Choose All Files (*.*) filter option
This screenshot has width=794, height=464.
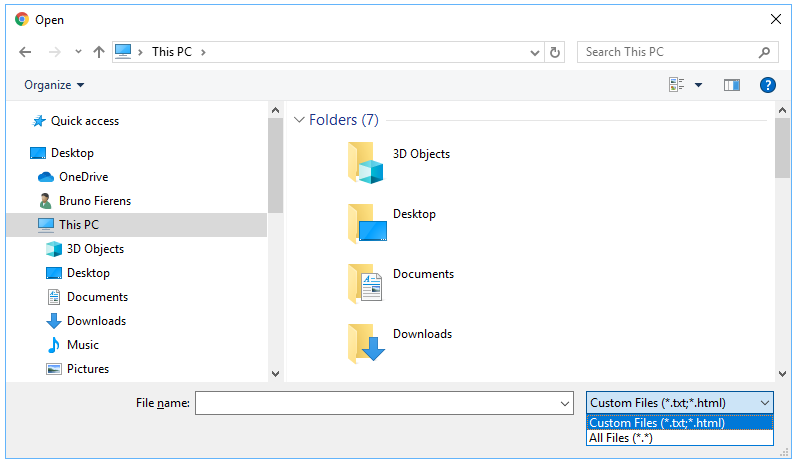(680, 438)
